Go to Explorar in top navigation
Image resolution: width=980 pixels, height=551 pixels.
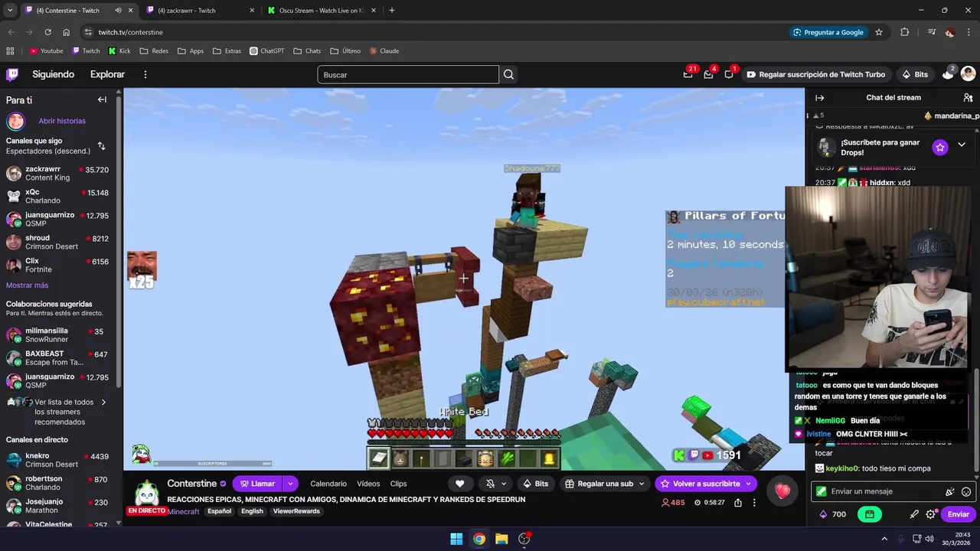point(107,74)
